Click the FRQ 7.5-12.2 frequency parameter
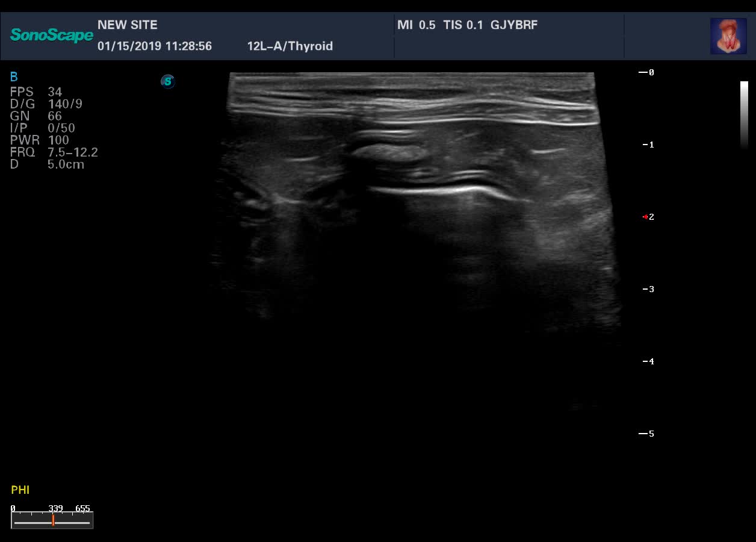756x542 pixels. pyautogui.click(x=54, y=152)
